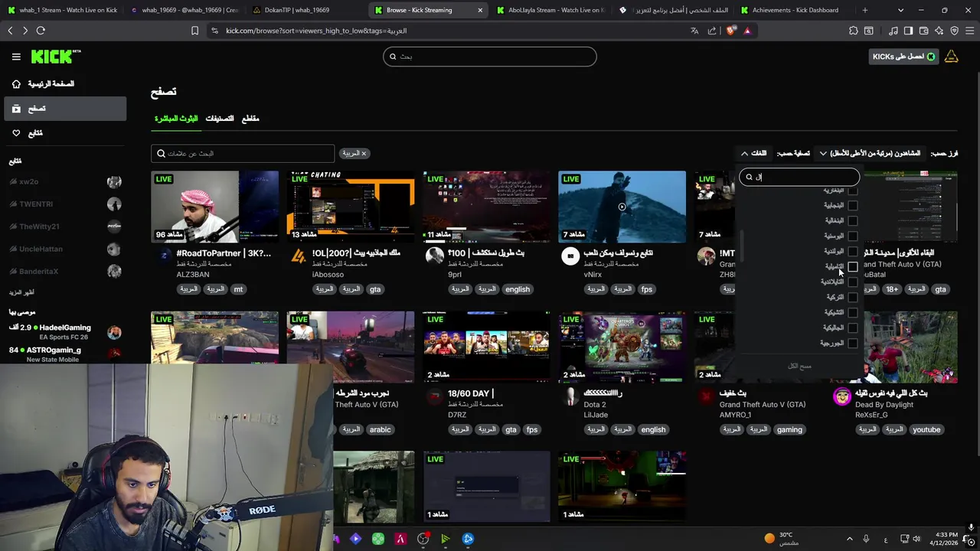
Task: Check the البنغالية language checkbox
Action: pyautogui.click(x=853, y=221)
